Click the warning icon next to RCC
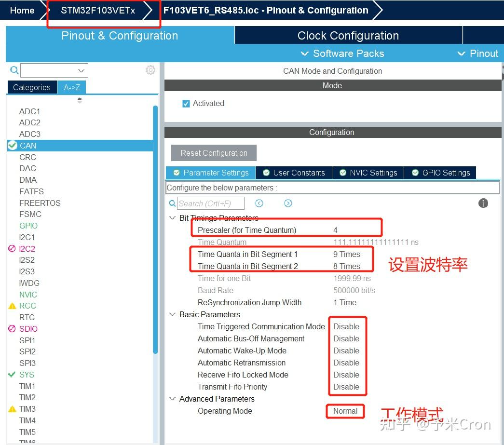Image resolution: width=504 pixels, height=445 pixels. point(13,306)
